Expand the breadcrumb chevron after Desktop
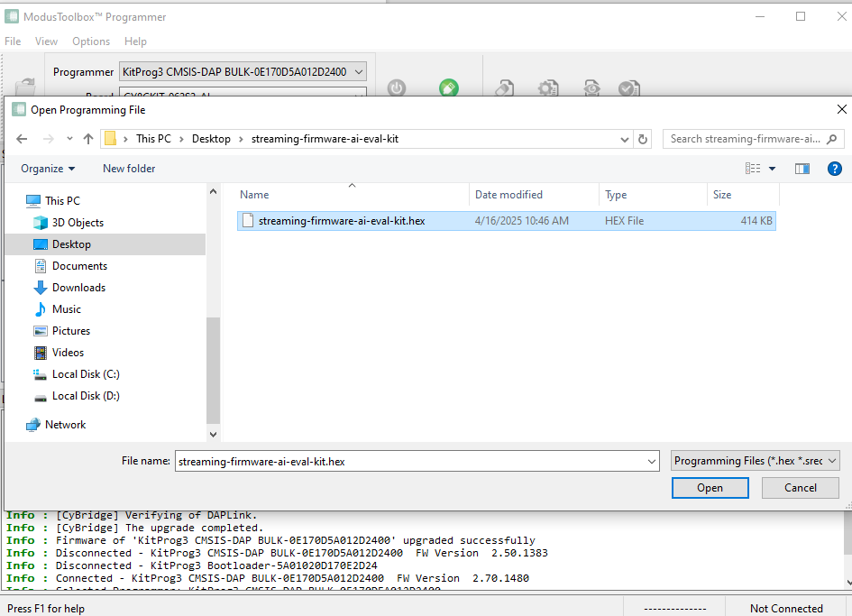 pyautogui.click(x=241, y=139)
